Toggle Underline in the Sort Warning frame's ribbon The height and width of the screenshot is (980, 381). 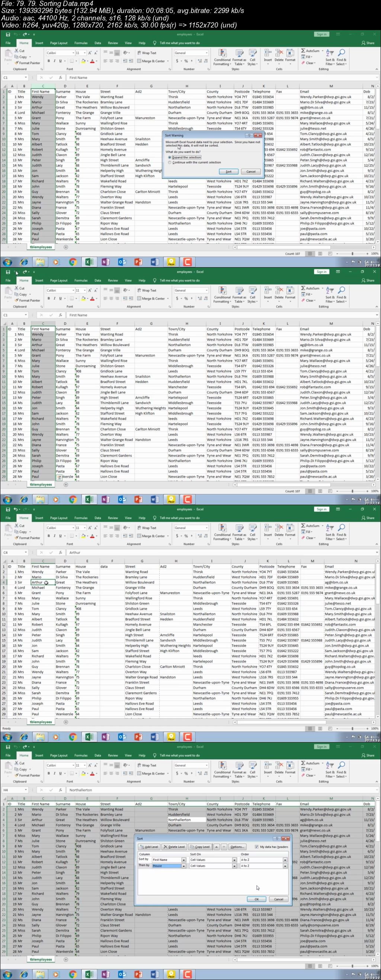(x=60, y=61)
